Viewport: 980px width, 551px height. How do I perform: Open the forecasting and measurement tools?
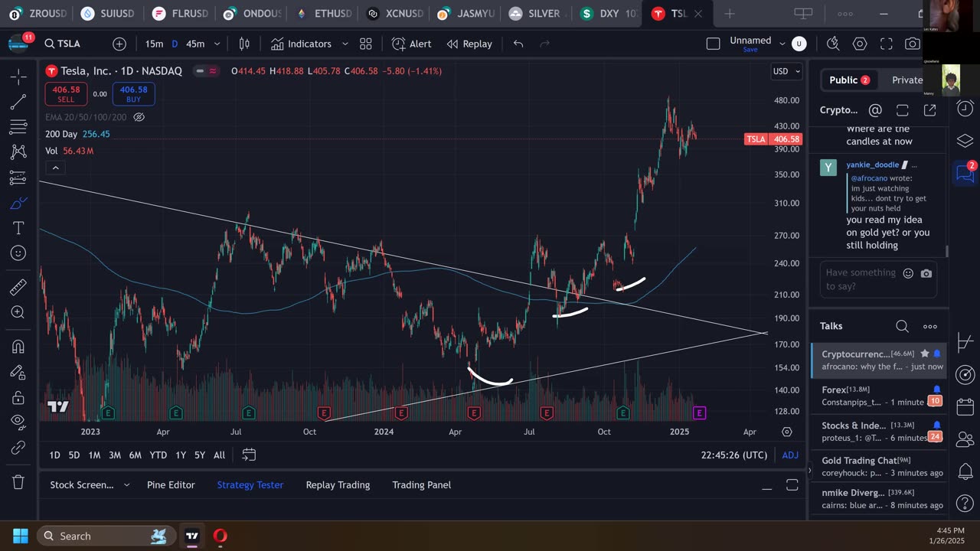click(x=18, y=178)
